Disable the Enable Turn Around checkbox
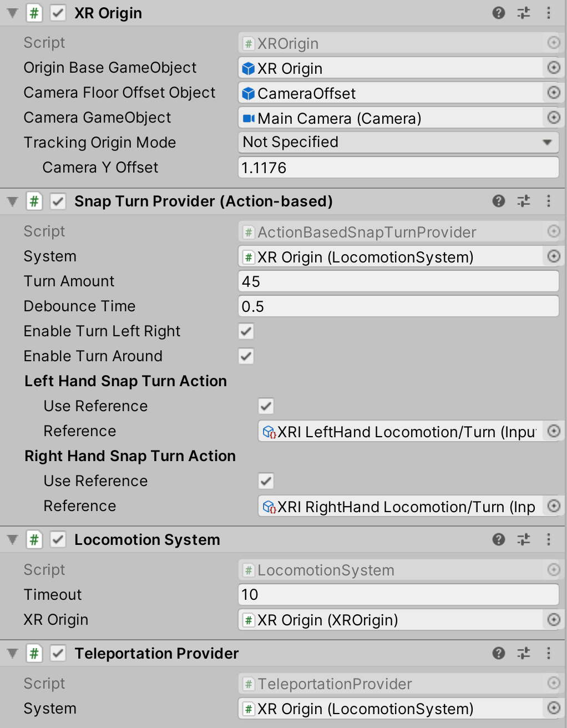The width and height of the screenshot is (567, 728). coord(246,356)
